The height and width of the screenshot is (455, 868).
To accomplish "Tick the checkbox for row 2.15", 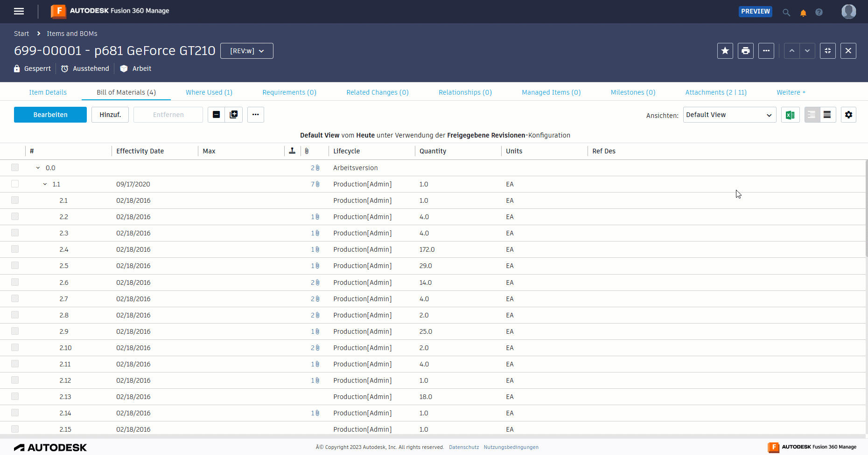I will click(15, 429).
